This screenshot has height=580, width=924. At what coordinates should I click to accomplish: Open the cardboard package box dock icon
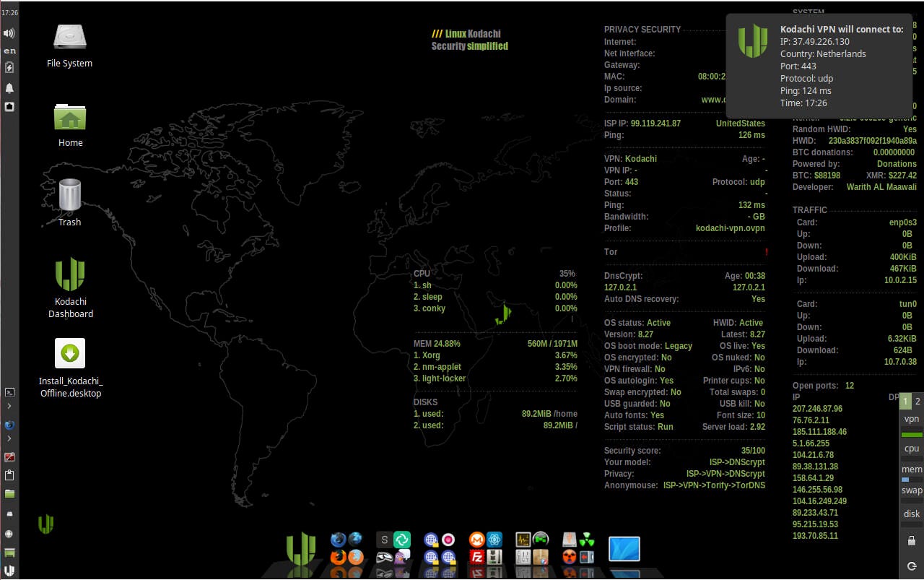point(541,557)
